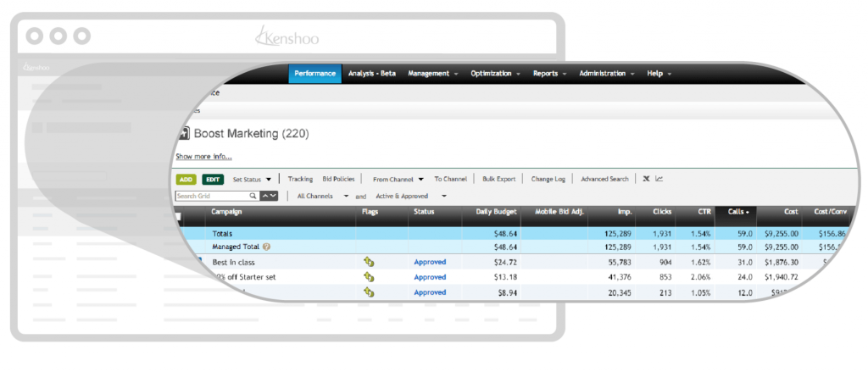868x372 pixels.
Task: Open the Change Log
Action: click(548, 179)
